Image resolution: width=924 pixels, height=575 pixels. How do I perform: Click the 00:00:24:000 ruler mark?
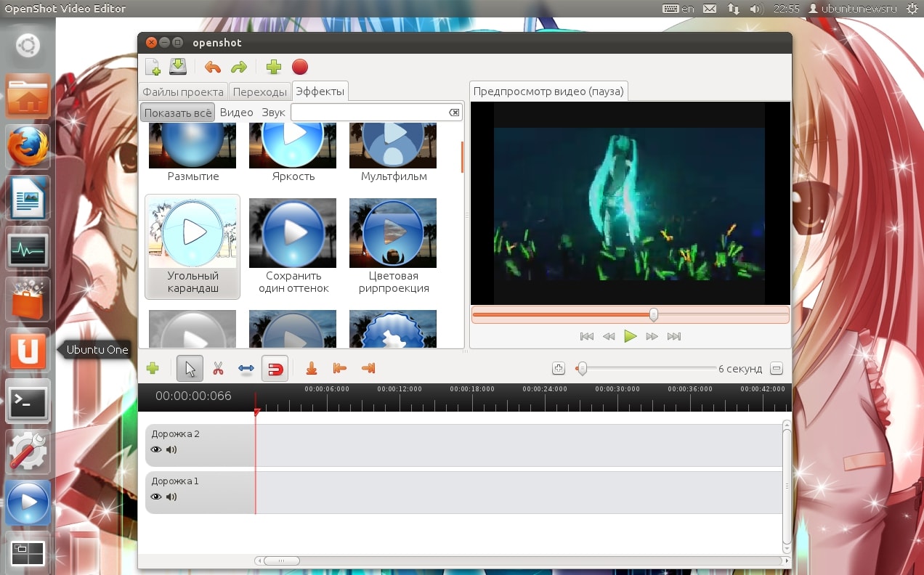click(545, 389)
